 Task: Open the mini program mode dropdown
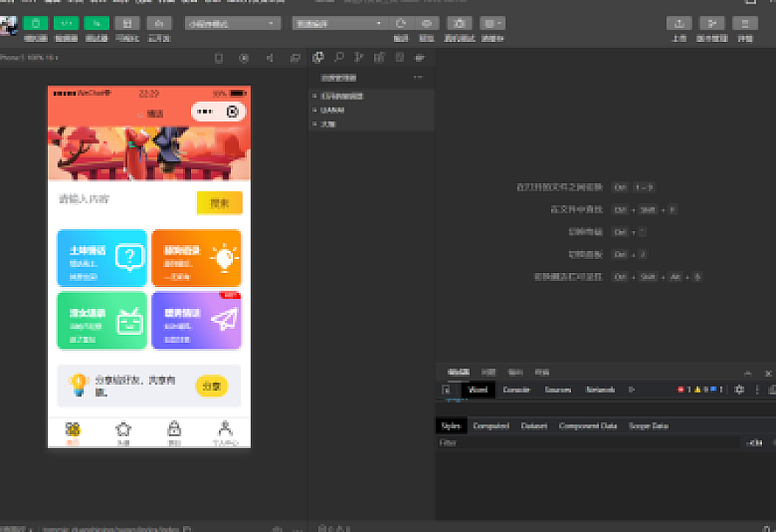point(233,24)
